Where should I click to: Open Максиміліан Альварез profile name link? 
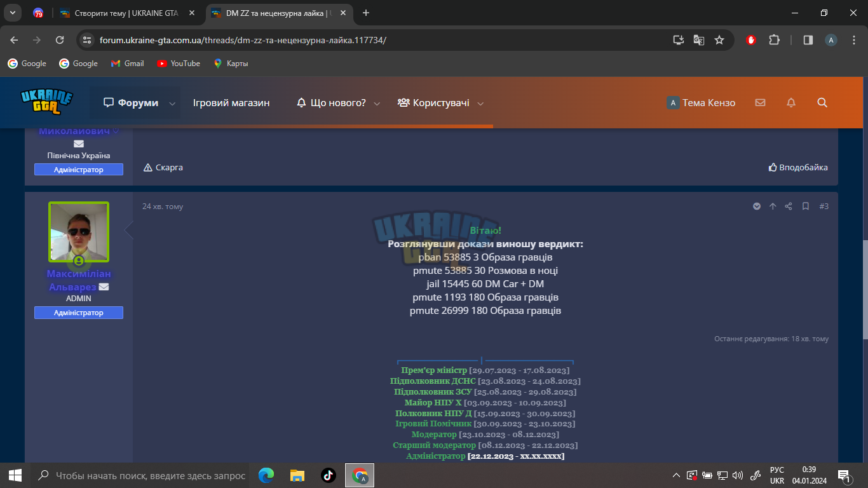coord(79,280)
